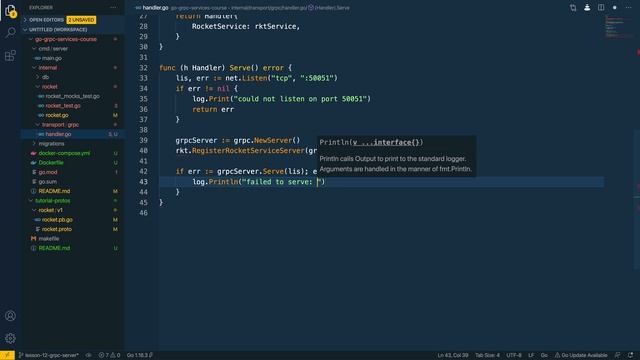Click the makefile M icon
Viewport: 640px width, 360px height.
click(x=33, y=239)
